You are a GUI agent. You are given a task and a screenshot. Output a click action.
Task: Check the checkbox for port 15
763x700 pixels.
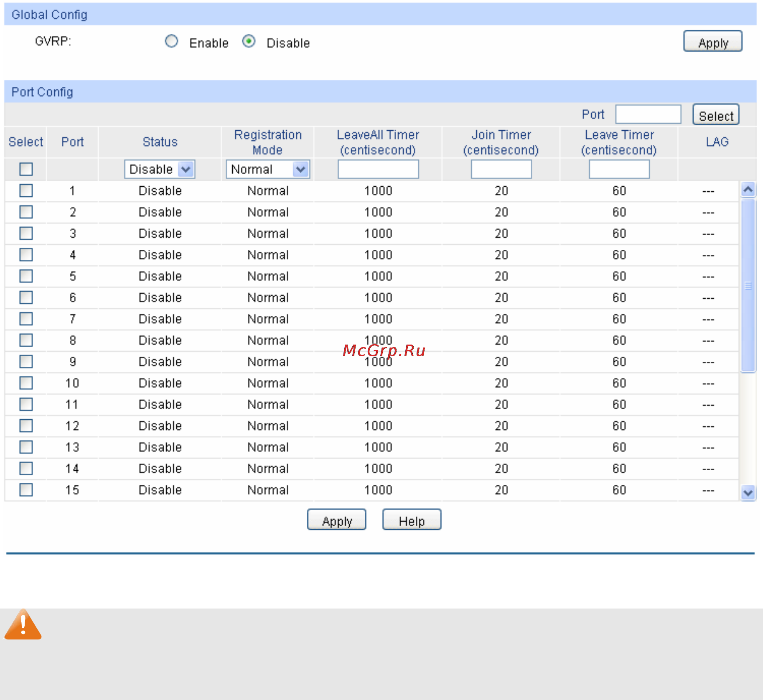(x=26, y=490)
